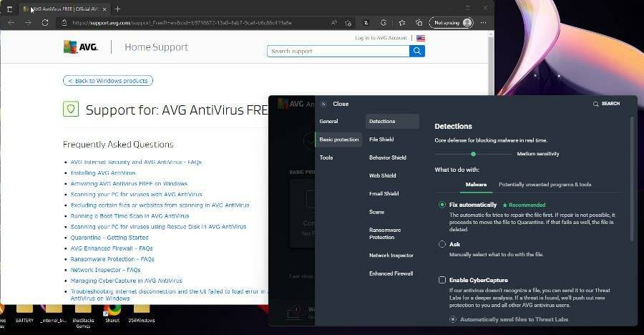Open the browser tab actions menu icon
This screenshot has width=644, height=335.
(9, 9)
